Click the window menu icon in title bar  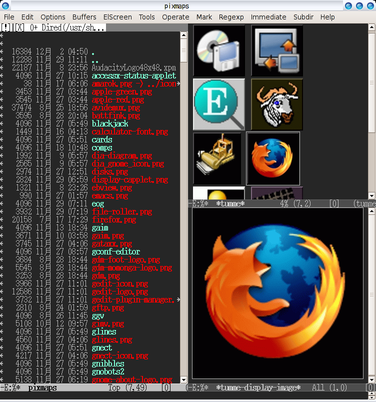click(x=5, y=5)
